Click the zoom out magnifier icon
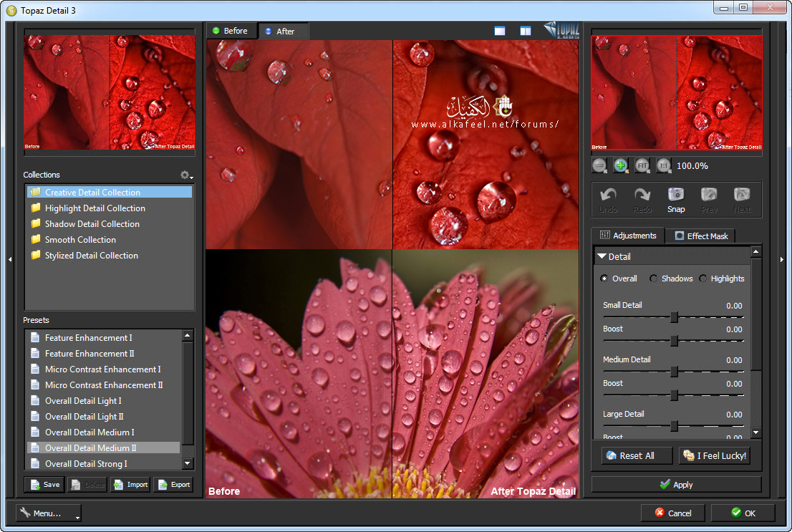Screen dimensions: 792x532 point(599,165)
